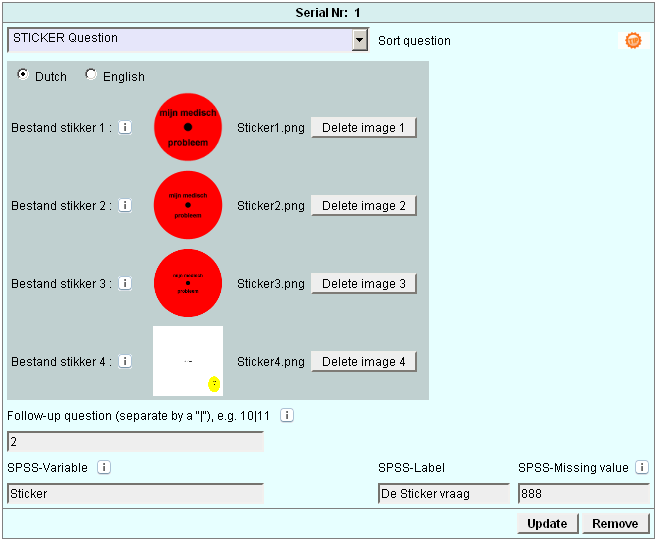Select the English language radio button
The height and width of the screenshot is (542, 658).
(92, 75)
